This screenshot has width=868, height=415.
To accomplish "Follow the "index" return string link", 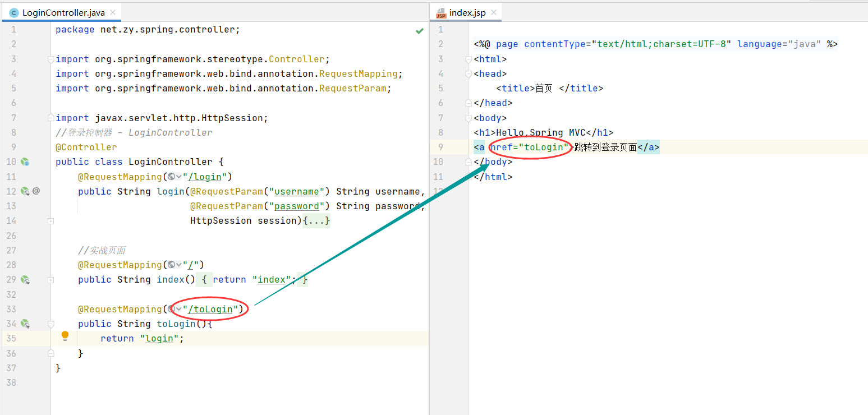I will 272,279.
